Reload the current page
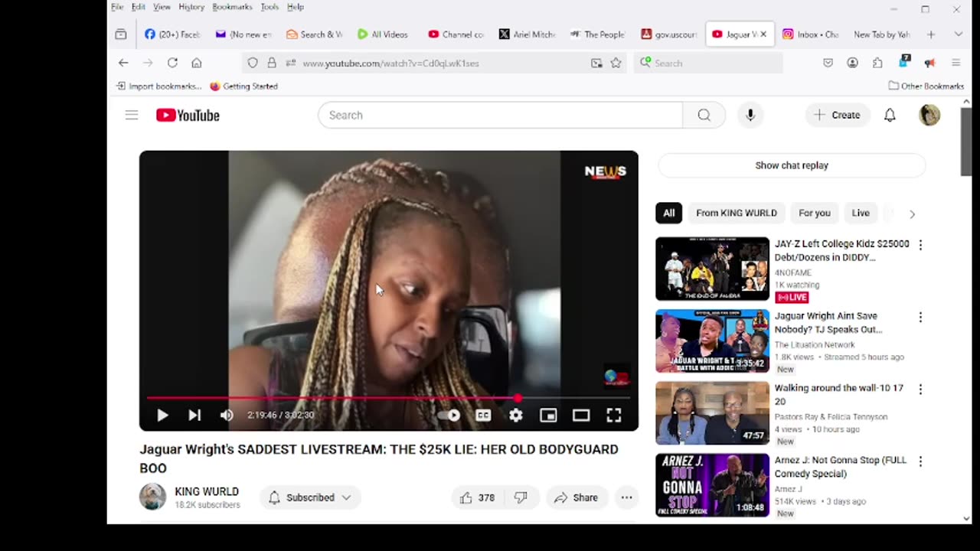Screen dimensions: 980x551 point(172,63)
